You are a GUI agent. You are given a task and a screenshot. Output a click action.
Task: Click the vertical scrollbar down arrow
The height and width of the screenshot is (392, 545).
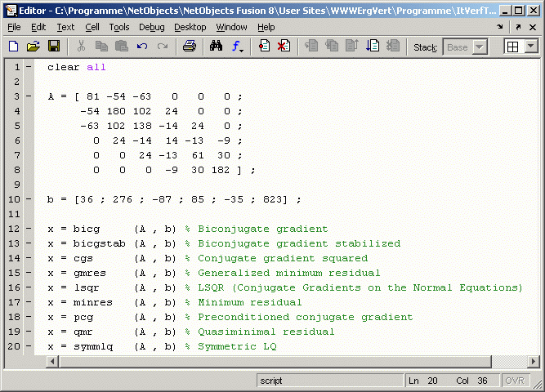pyautogui.click(x=532, y=361)
